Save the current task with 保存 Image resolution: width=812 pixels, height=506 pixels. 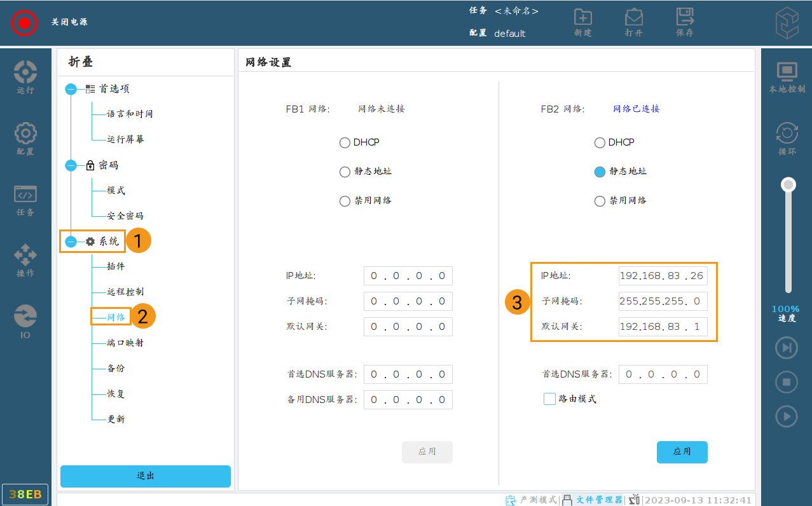[x=684, y=21]
